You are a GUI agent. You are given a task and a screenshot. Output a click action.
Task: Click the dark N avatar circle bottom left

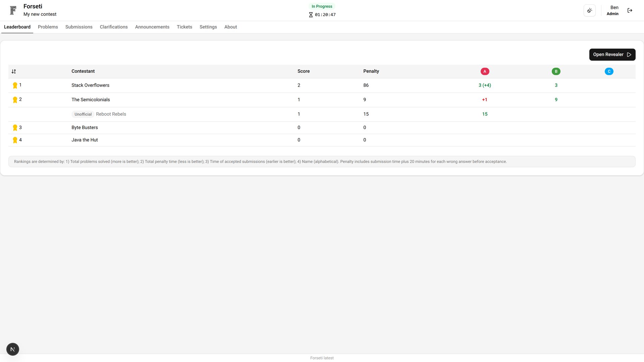coord(12,349)
